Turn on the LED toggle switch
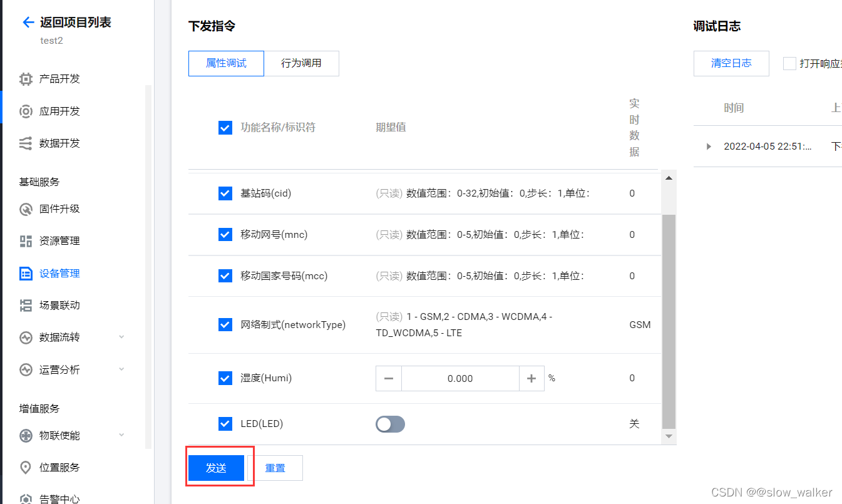The width and height of the screenshot is (842, 504). pos(390,424)
